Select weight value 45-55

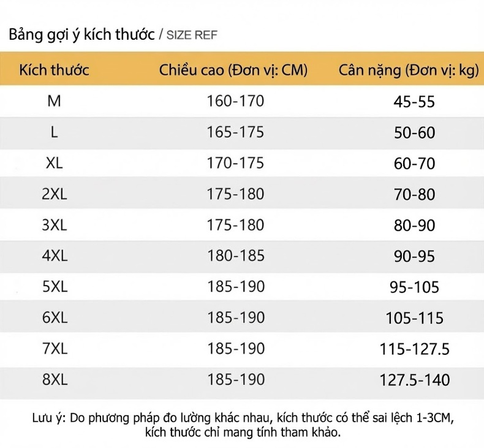point(414,102)
